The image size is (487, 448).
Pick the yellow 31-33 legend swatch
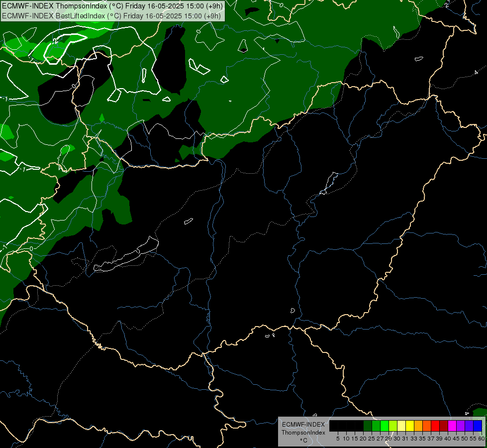click(410, 426)
